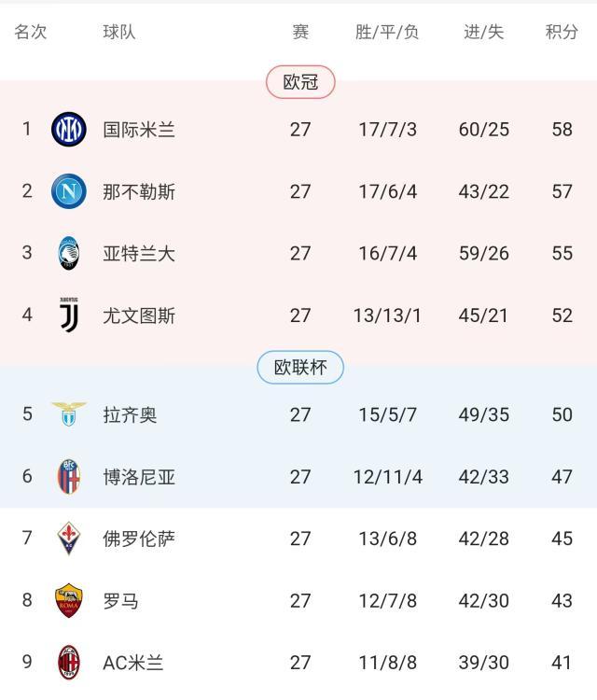Viewport: 597px width, 700px height.
Task: Open team name 国际米兰
Action: 139,129
